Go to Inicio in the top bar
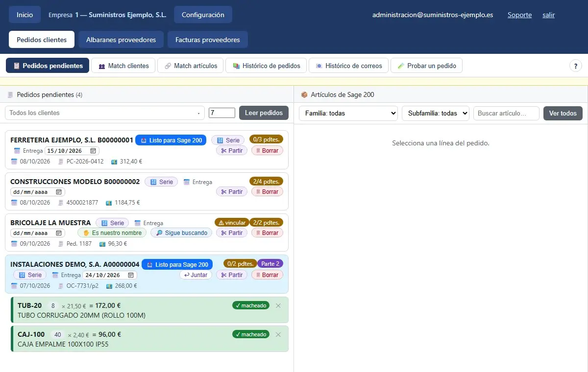This screenshot has width=588, height=372. point(25,15)
